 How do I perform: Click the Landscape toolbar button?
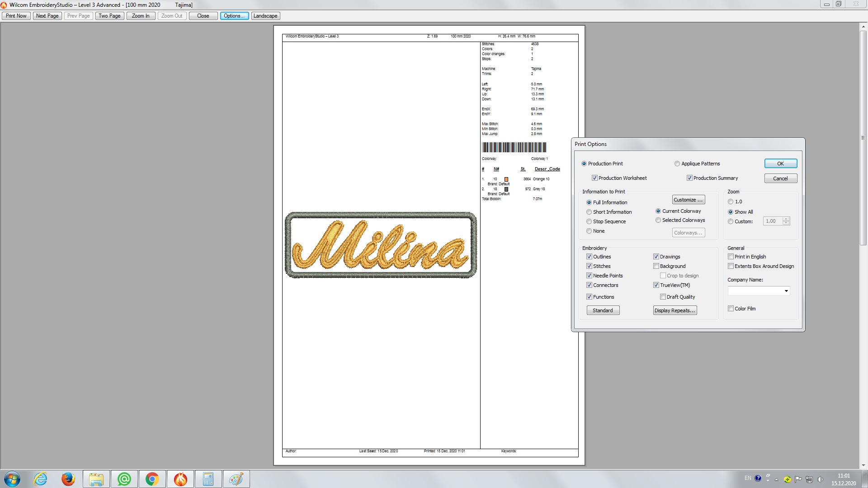pos(265,16)
